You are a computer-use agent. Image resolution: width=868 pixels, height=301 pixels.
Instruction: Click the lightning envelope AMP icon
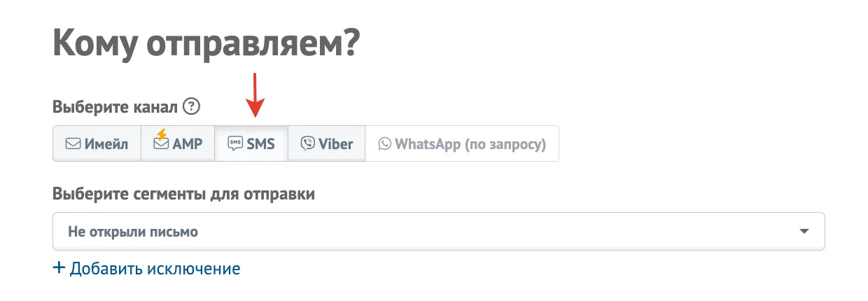(x=161, y=140)
